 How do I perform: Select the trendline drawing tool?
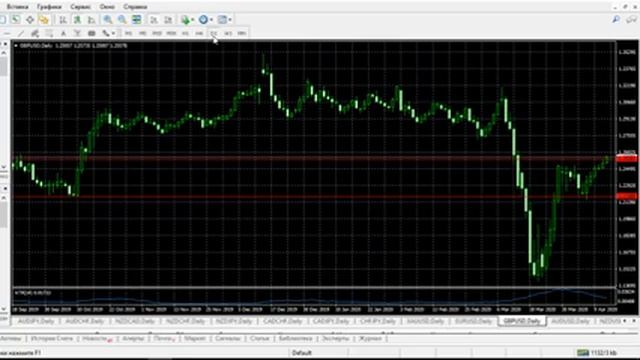21,33
